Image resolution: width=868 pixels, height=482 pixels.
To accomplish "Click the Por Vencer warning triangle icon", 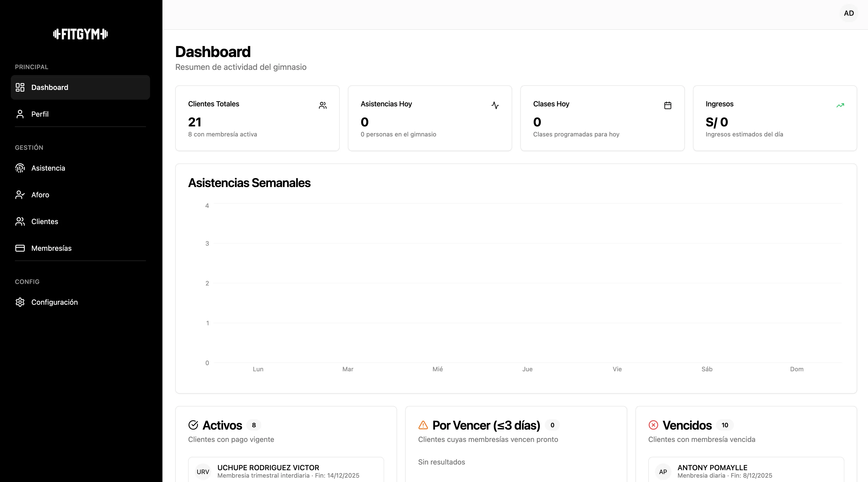I will 423,425.
